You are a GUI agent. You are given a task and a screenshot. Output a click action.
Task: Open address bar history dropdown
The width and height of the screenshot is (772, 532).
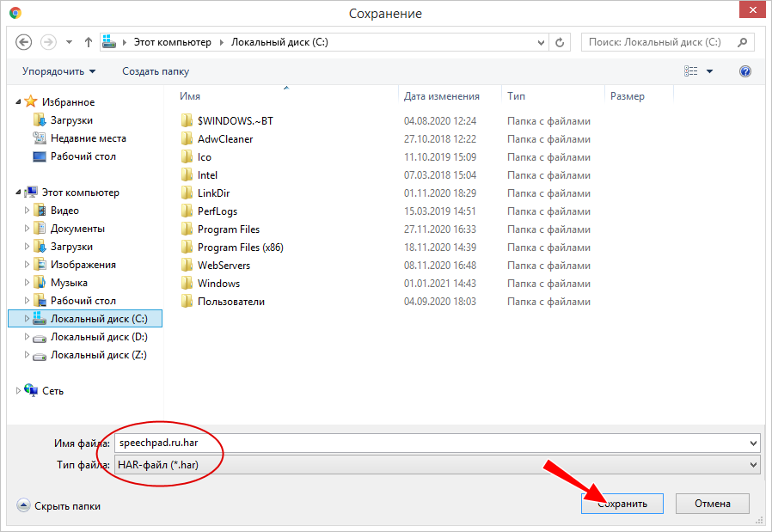coord(541,43)
